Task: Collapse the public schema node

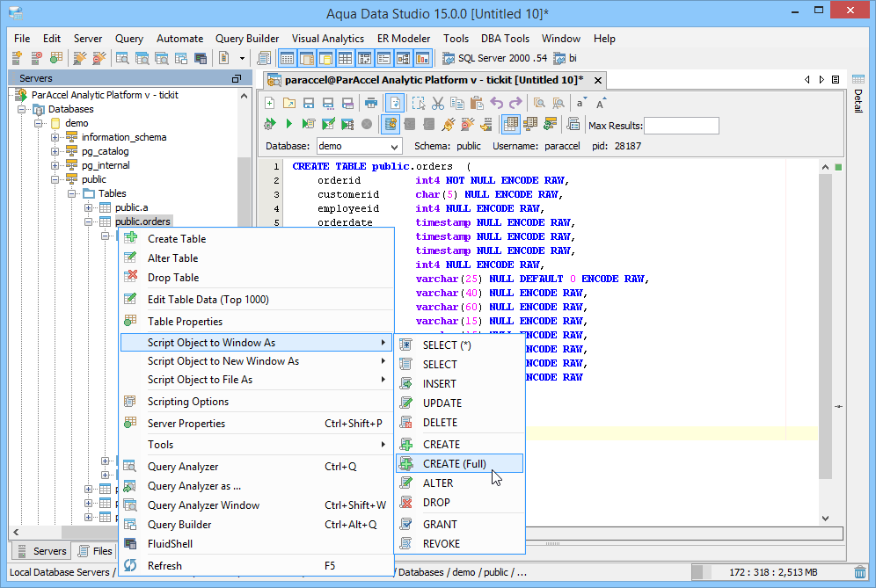Action: tap(55, 179)
